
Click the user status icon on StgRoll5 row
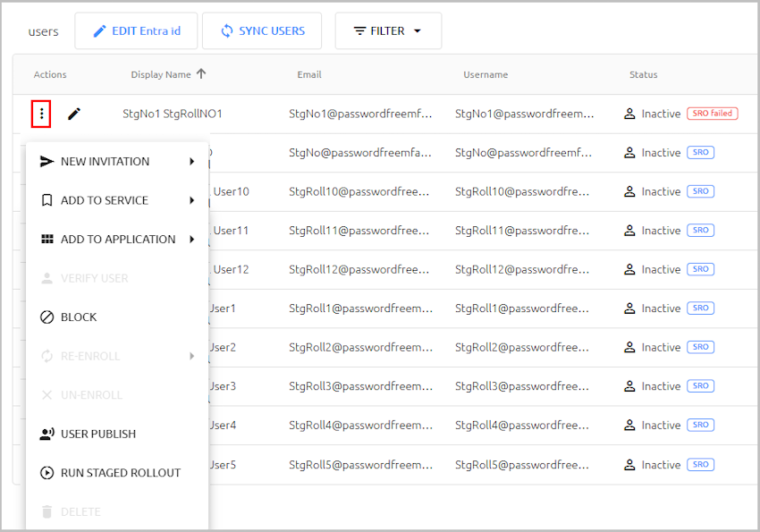[629, 465]
